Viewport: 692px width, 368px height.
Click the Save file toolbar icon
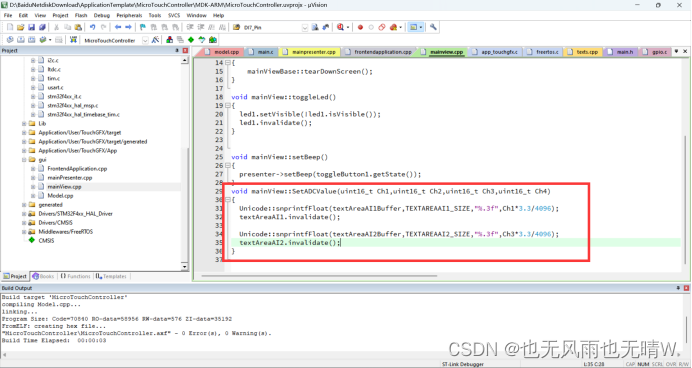point(31,27)
